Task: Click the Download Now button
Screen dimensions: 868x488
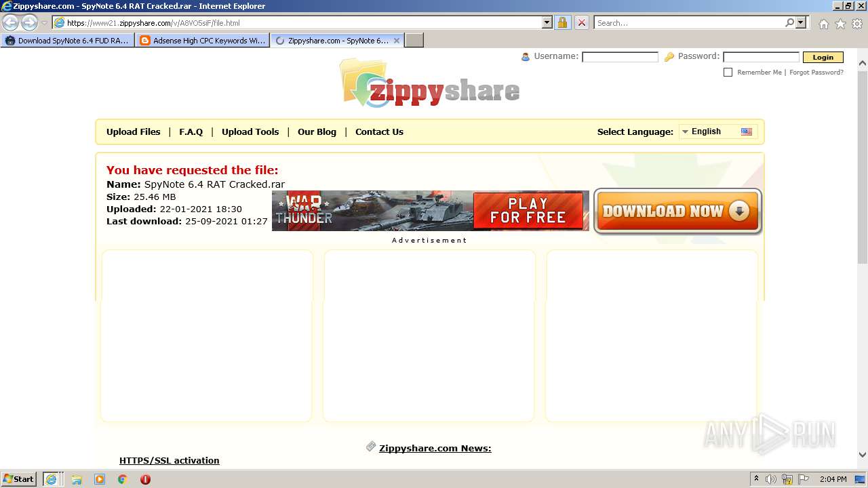Action: point(677,211)
